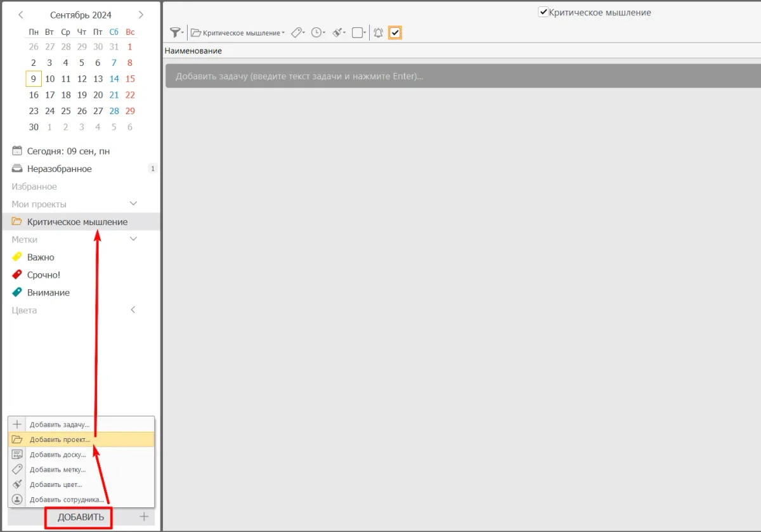The image size is (761, 532).
Task: Expand the Цвета section arrow
Action: [x=133, y=310]
